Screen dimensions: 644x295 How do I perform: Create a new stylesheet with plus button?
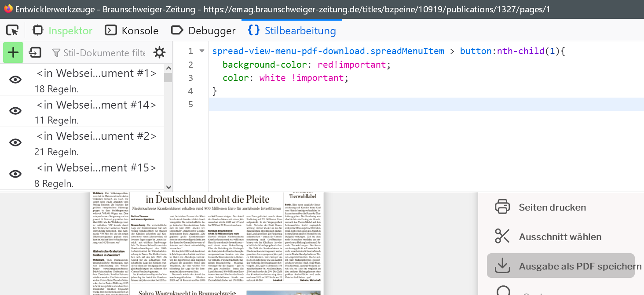pyautogui.click(x=13, y=53)
